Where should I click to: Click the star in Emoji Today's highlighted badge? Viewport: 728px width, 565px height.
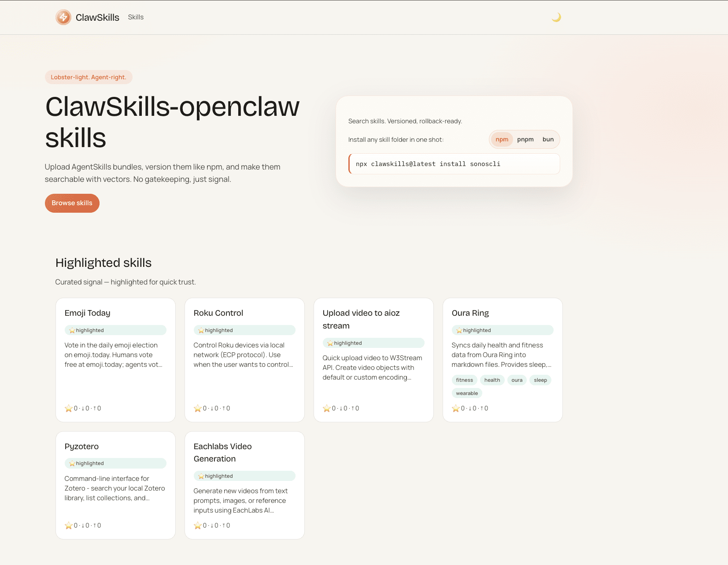coord(72,330)
